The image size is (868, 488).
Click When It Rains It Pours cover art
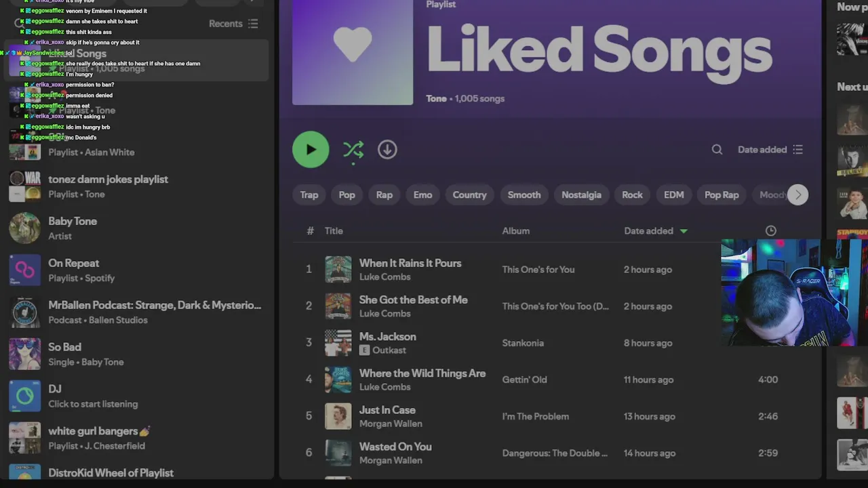(338, 270)
